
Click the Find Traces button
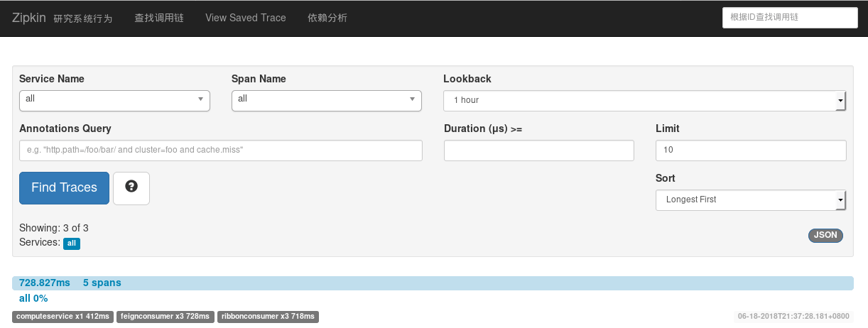(64, 187)
